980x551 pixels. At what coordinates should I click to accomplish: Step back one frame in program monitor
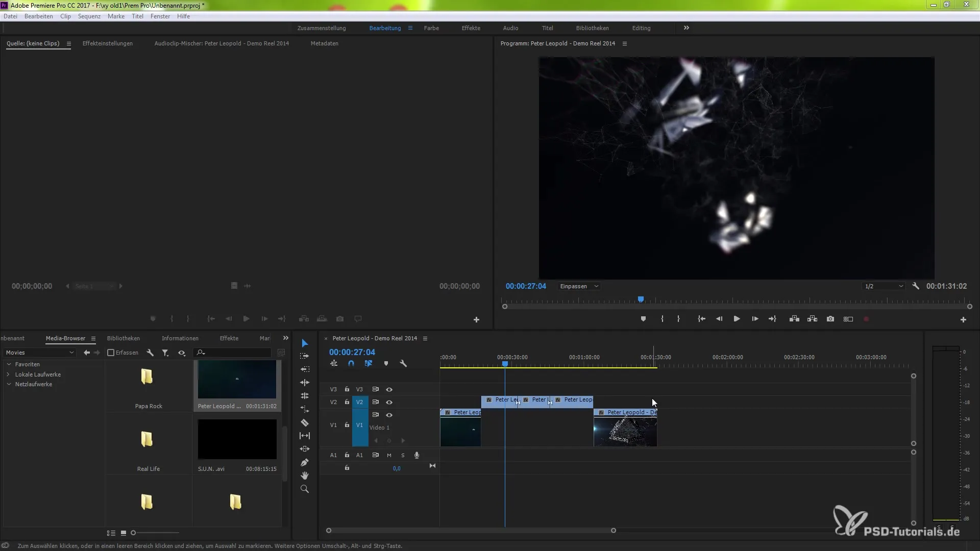pyautogui.click(x=719, y=319)
